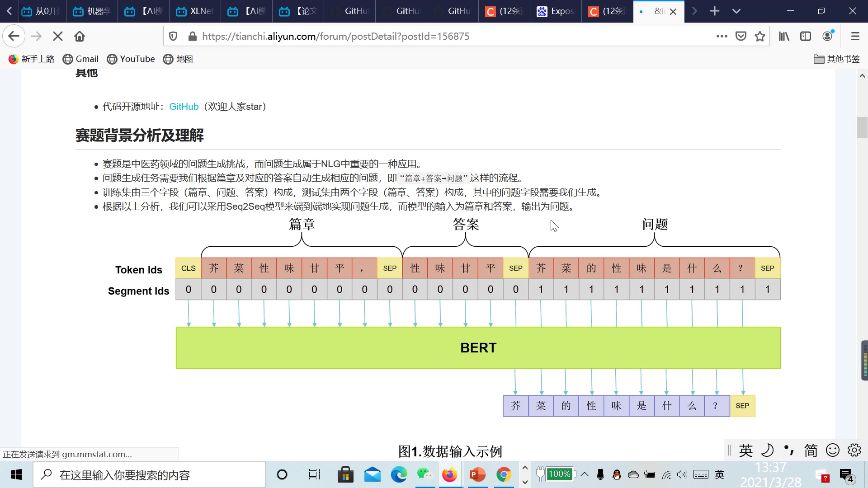Open Microsoft Edge from taskbar
868x488 pixels.
click(399, 475)
